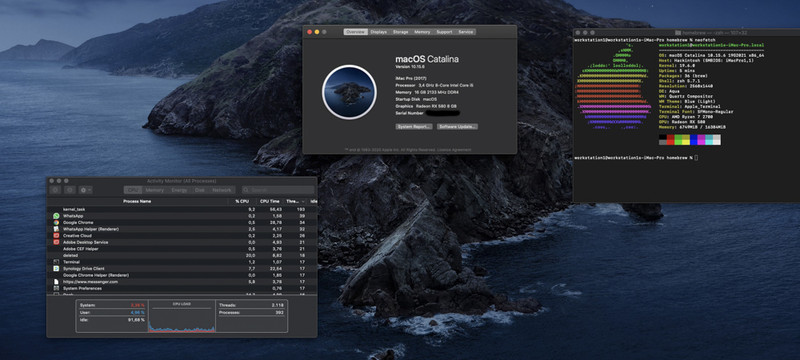Click the 'Shell: zsh 5.7.1' line in Terminal

(679, 81)
